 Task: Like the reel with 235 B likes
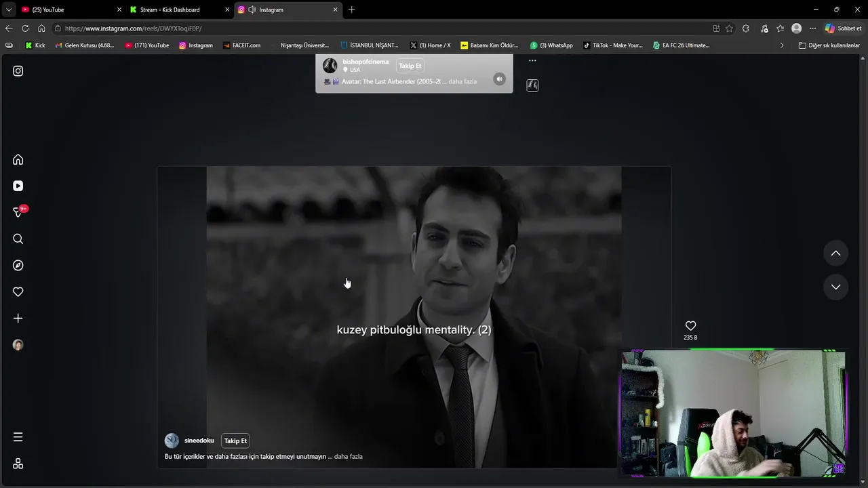pos(690,326)
